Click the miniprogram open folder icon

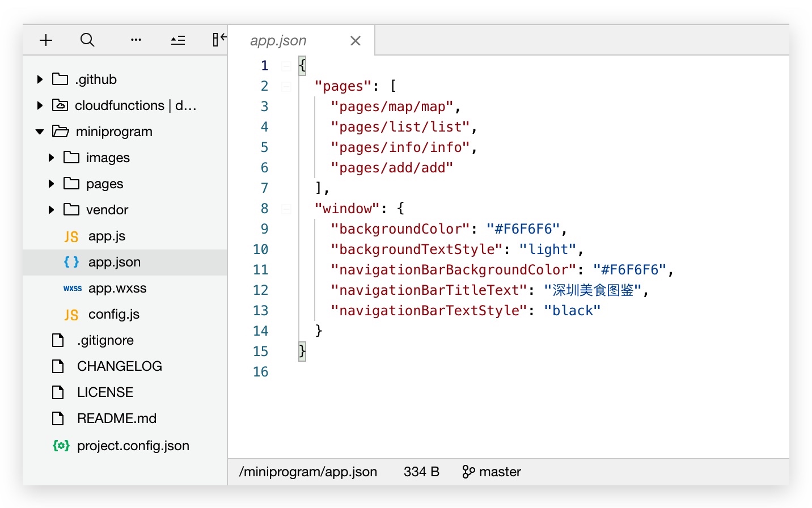61,131
